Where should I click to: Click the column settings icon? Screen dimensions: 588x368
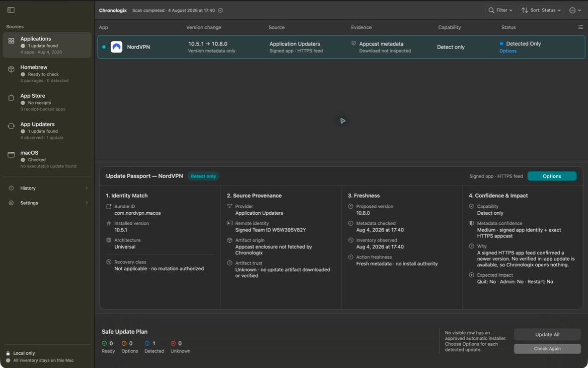(581, 27)
